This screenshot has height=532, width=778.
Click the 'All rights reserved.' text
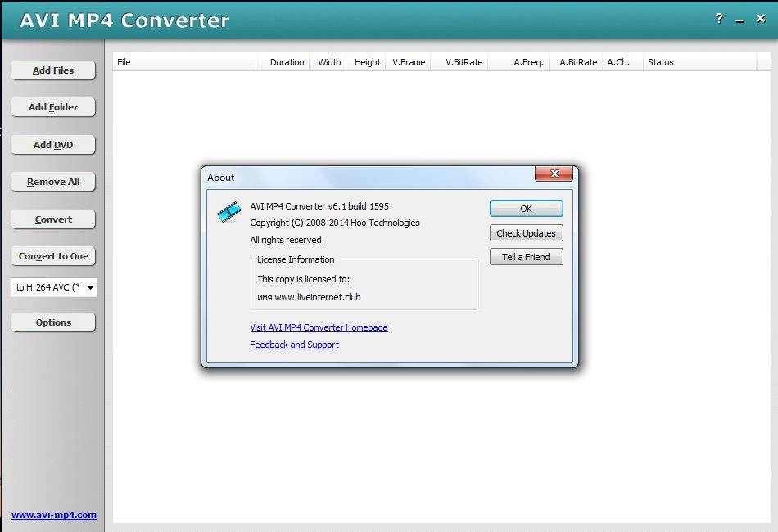pyautogui.click(x=287, y=240)
